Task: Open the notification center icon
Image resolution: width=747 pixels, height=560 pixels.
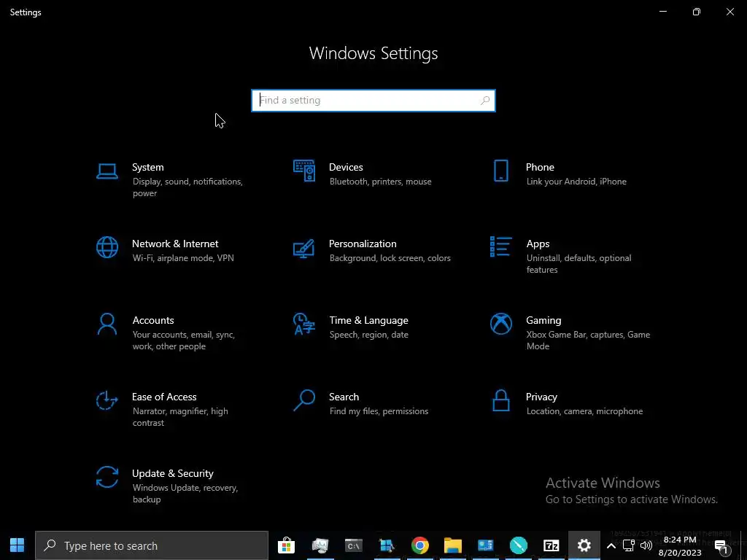Action: (722, 546)
